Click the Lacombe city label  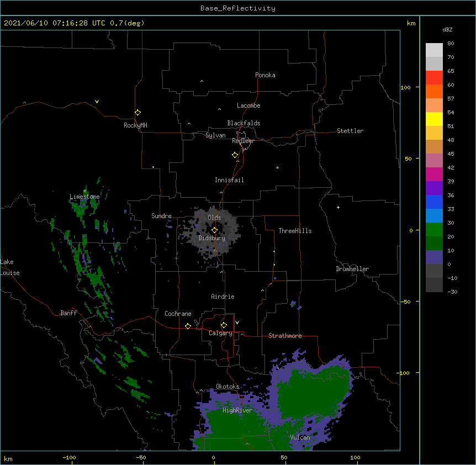pyautogui.click(x=248, y=105)
